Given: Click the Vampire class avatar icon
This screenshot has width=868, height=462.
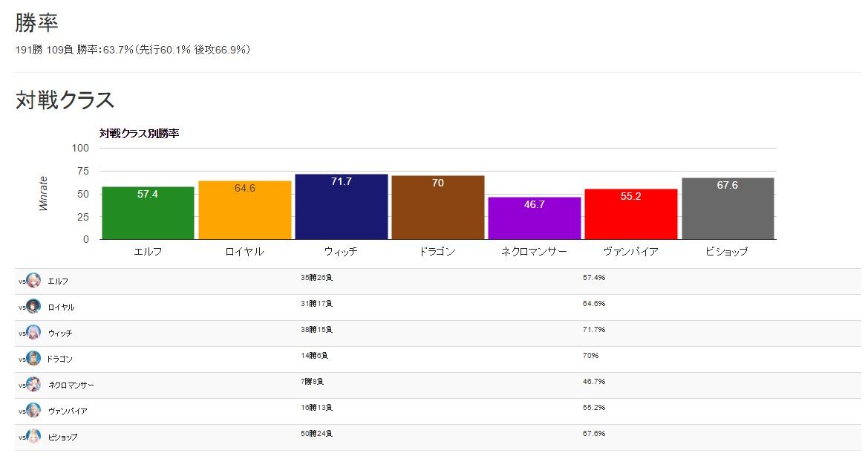Looking at the screenshot, I should pyautogui.click(x=33, y=411).
